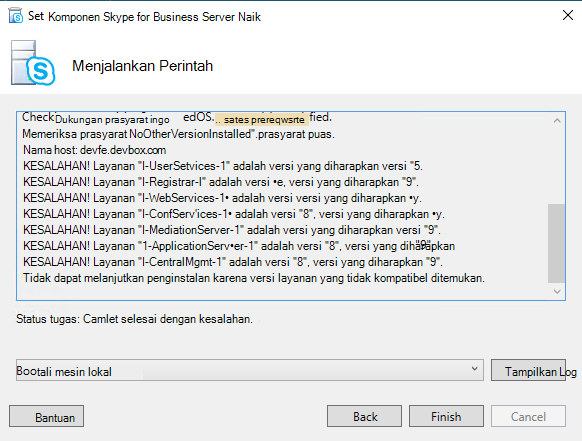Viewport: 582px width, 441px height.
Task: Click the Menjalankan Perintah heading
Action: 143,66
